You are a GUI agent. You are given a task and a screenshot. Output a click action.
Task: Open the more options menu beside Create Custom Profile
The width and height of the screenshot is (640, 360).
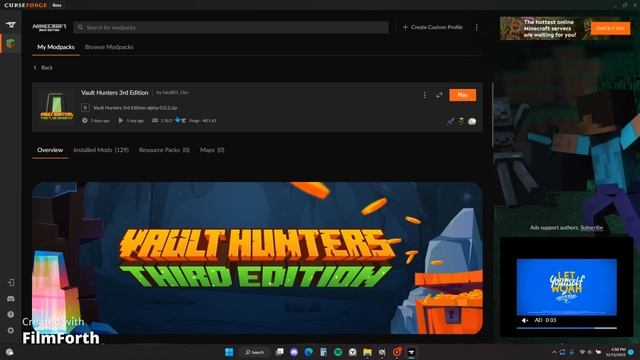(476, 27)
